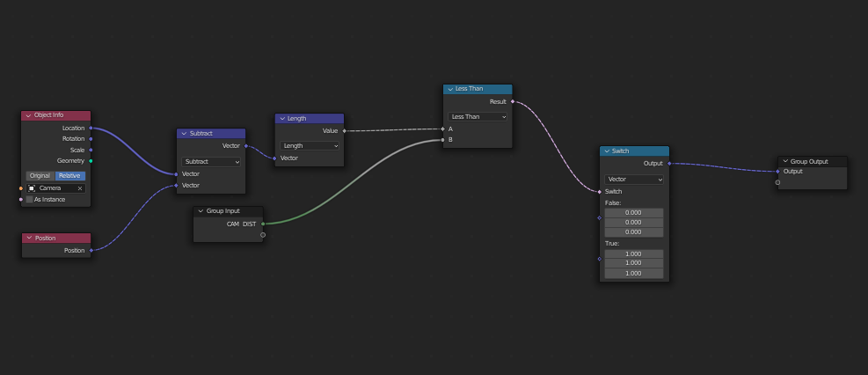Clear the Camera object field

point(80,188)
